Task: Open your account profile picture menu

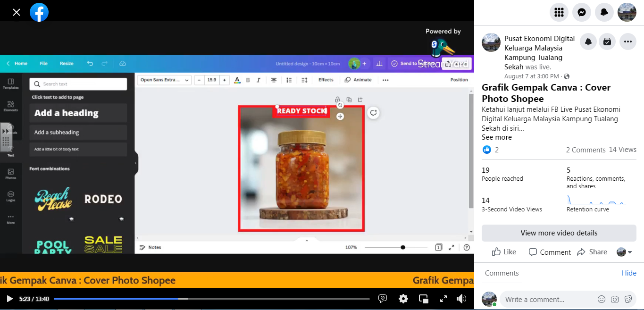Action: [627, 13]
